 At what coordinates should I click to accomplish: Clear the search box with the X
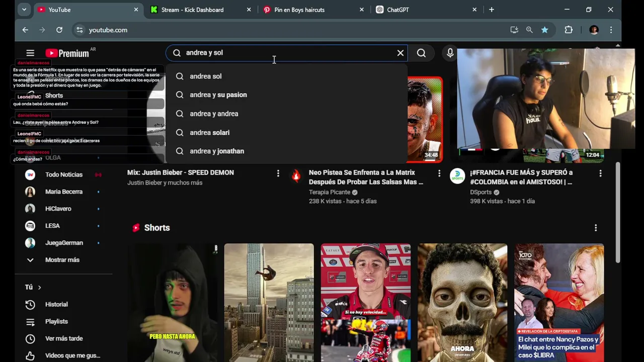[x=400, y=53]
